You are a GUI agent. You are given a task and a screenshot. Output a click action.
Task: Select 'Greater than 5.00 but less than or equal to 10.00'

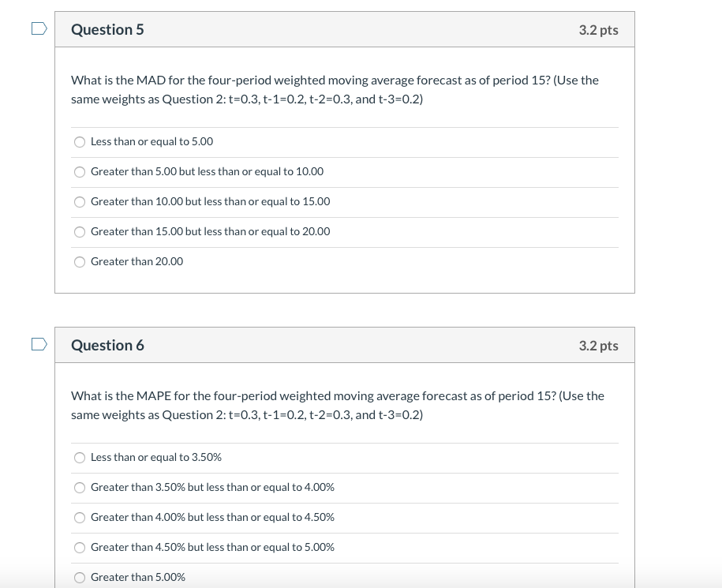pyautogui.click(x=80, y=172)
